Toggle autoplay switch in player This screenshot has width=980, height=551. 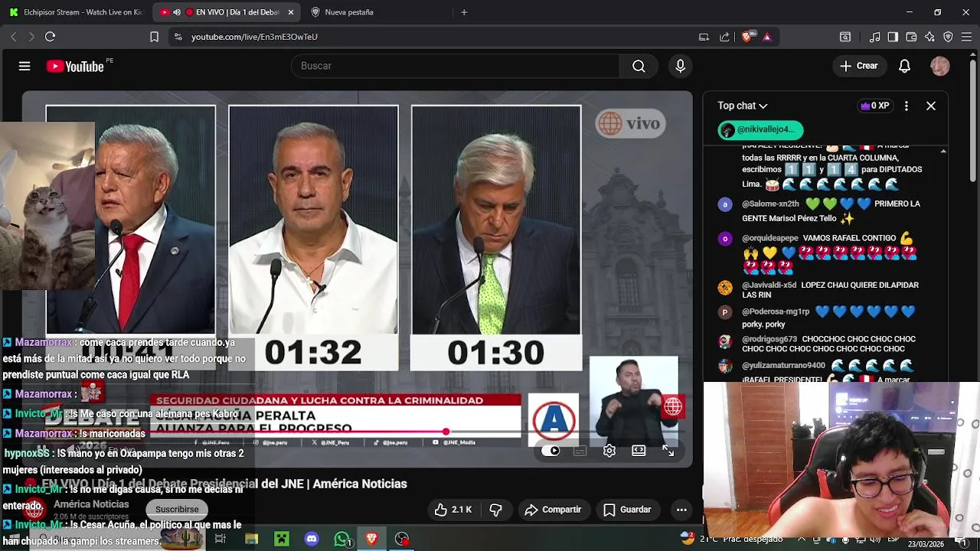pos(550,451)
